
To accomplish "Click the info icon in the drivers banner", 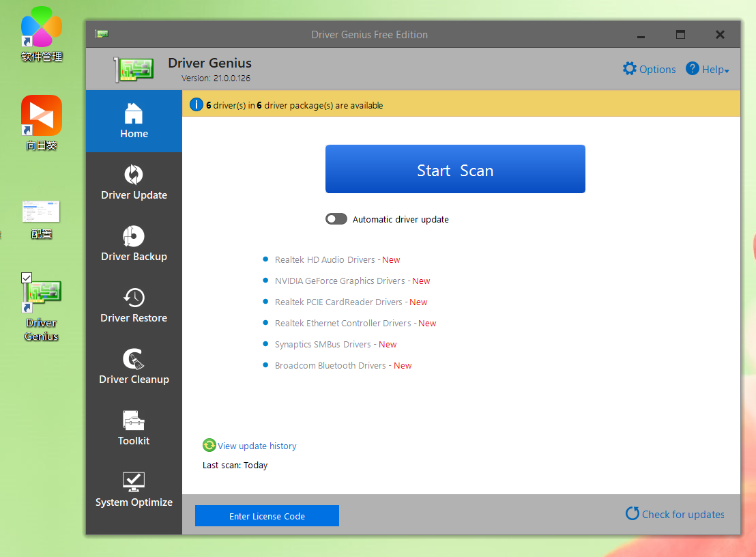I will click(197, 104).
